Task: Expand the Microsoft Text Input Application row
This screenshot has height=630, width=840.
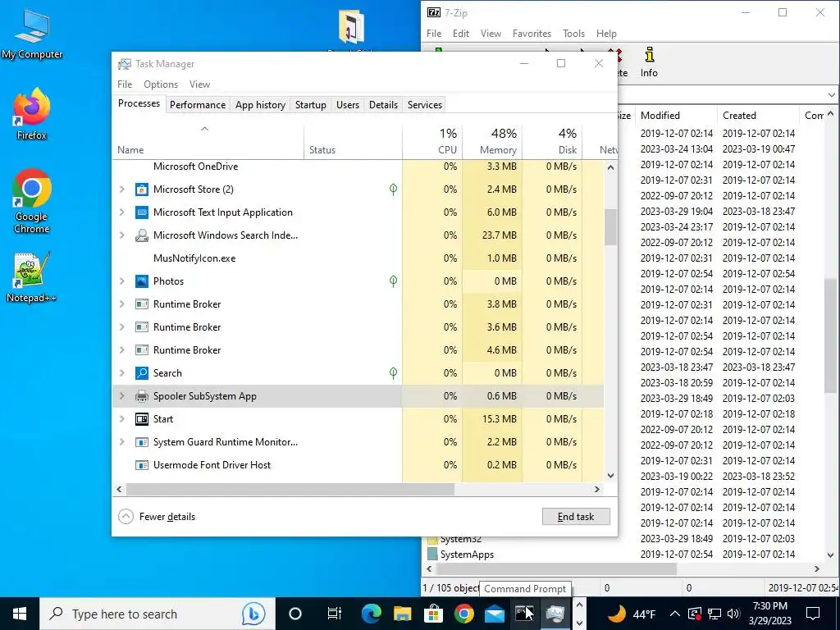Action: tap(122, 212)
